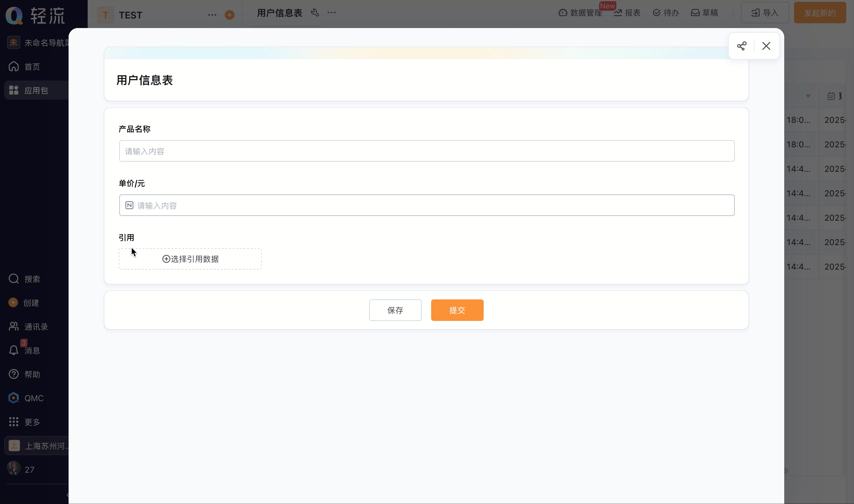Viewport: 854px width, 504px height.
Task: Click the 导入 button
Action: pyautogui.click(x=765, y=13)
